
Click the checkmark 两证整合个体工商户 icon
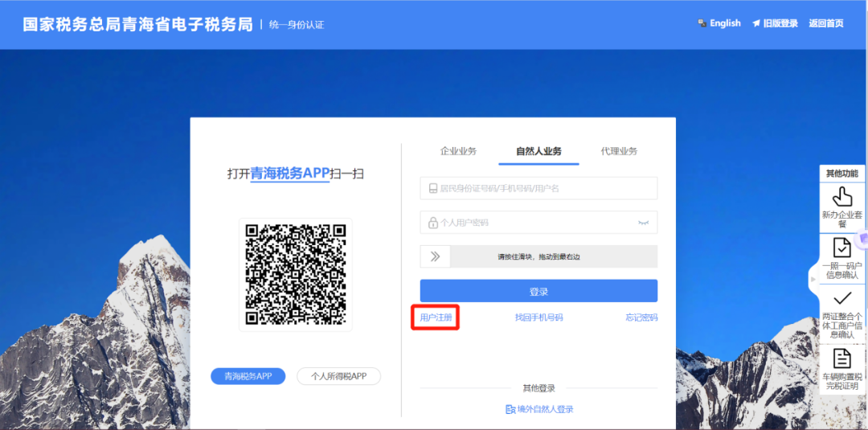pyautogui.click(x=842, y=298)
